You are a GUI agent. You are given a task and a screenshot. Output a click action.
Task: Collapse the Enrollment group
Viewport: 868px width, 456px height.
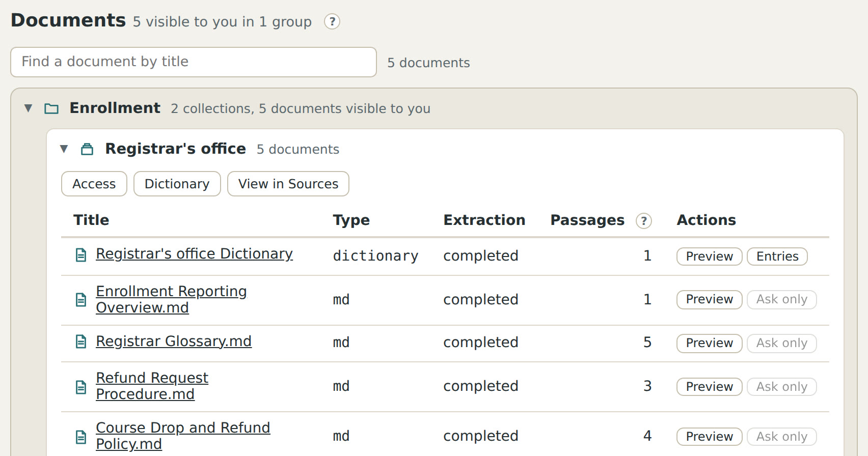tap(29, 108)
